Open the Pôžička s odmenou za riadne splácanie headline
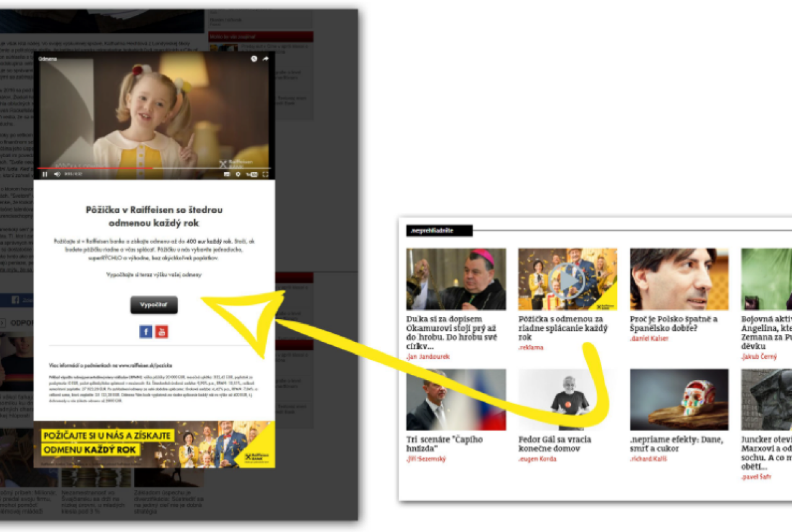Viewport: 792px width, 532px height. point(564,328)
